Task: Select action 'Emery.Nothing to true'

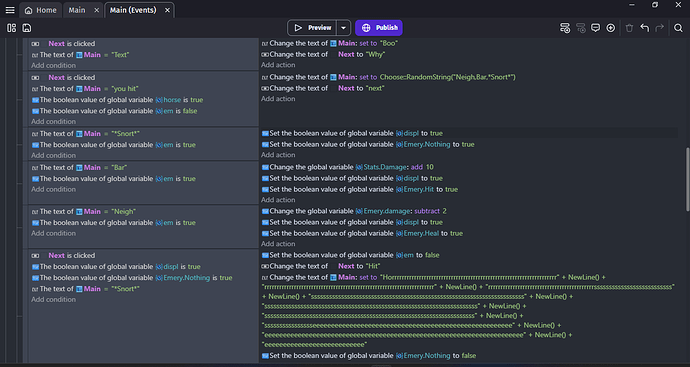Action: tap(368, 144)
